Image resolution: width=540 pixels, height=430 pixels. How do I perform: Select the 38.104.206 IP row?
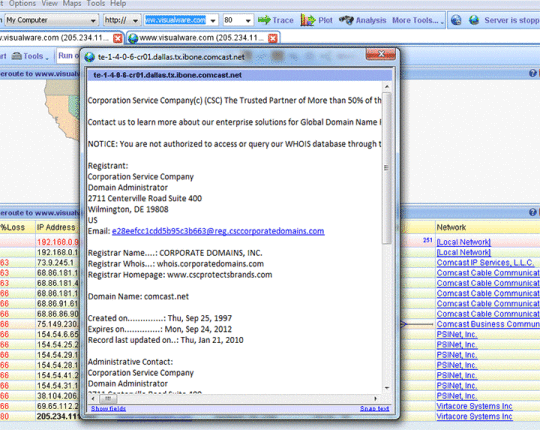[58, 396]
